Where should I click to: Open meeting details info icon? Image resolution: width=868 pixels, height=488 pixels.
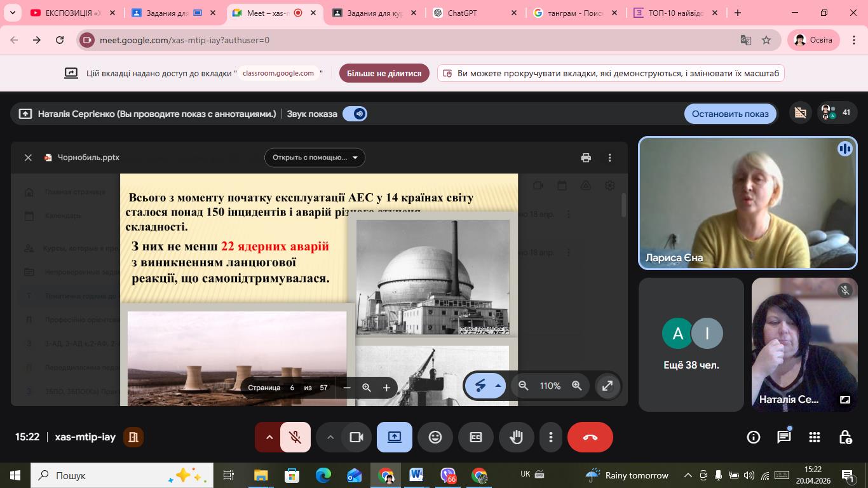(x=753, y=437)
